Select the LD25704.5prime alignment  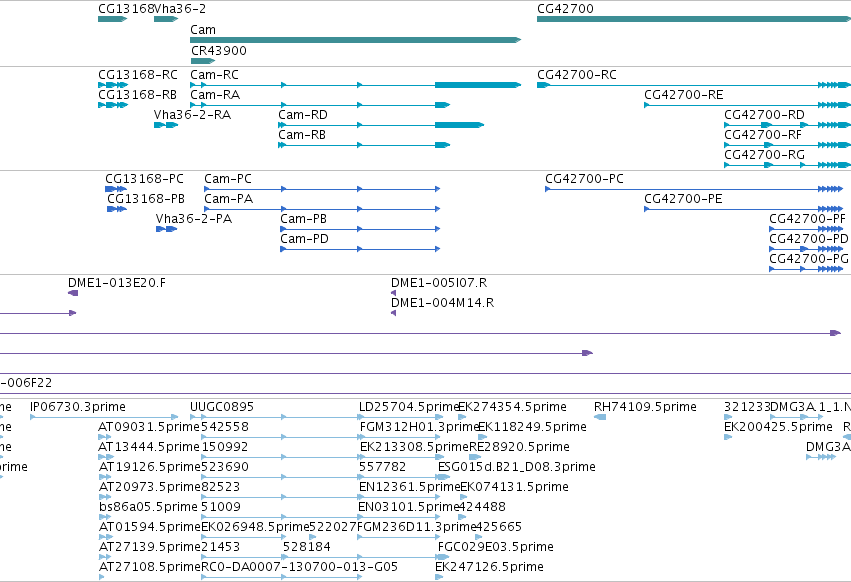click(401, 417)
